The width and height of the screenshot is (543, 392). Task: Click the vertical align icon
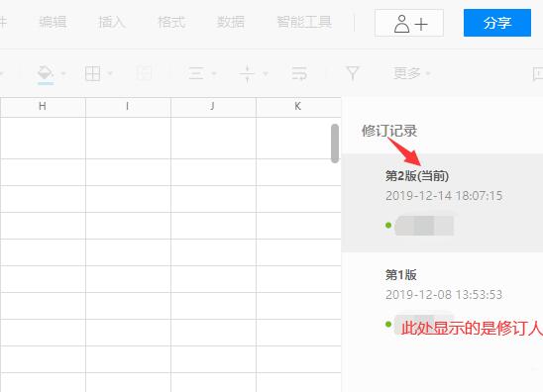248,73
